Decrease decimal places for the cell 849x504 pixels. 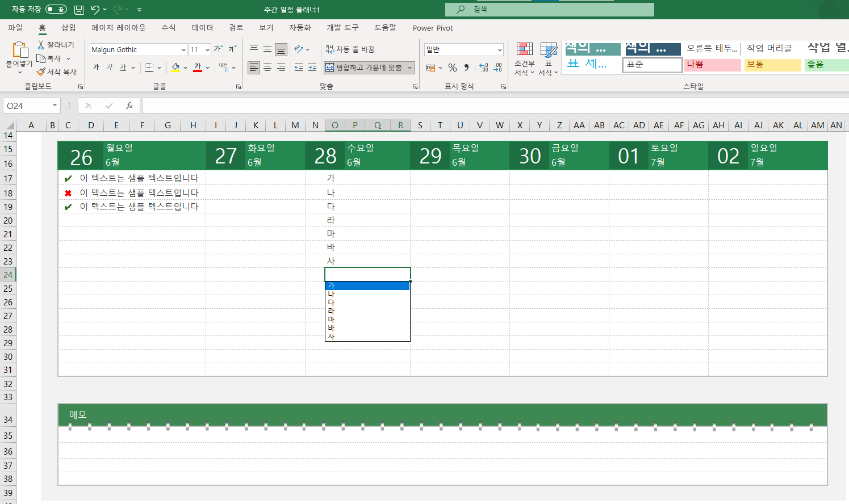[497, 67]
